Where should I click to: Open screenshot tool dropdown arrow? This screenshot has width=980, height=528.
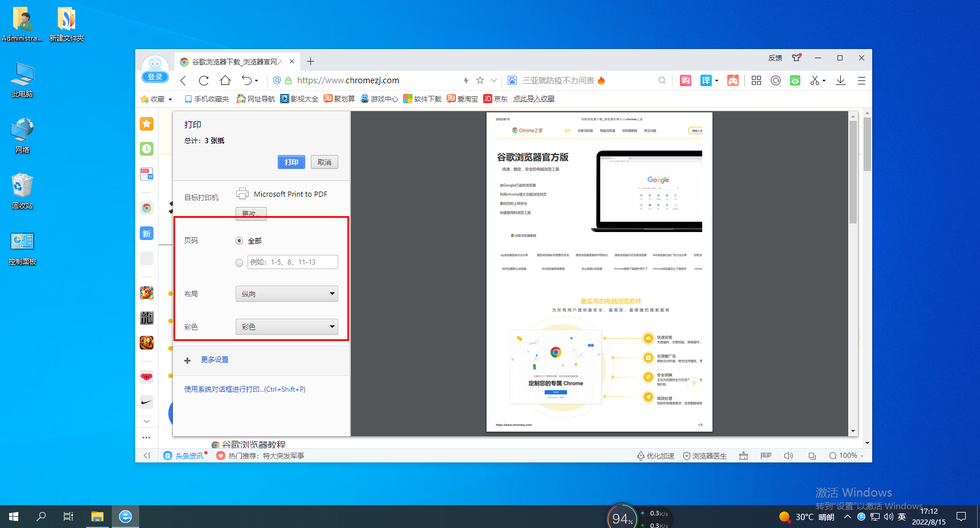click(824, 80)
